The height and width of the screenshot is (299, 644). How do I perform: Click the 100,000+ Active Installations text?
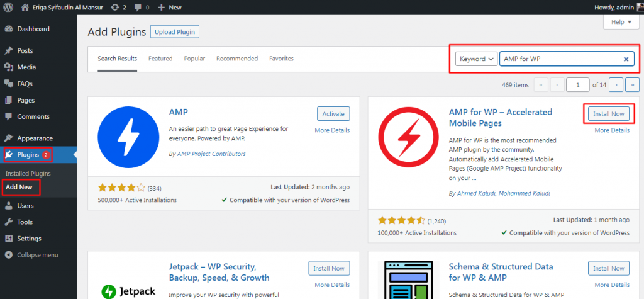[417, 233]
